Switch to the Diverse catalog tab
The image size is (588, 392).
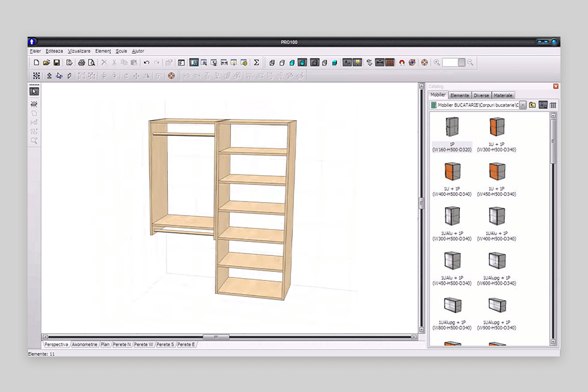pyautogui.click(x=481, y=96)
